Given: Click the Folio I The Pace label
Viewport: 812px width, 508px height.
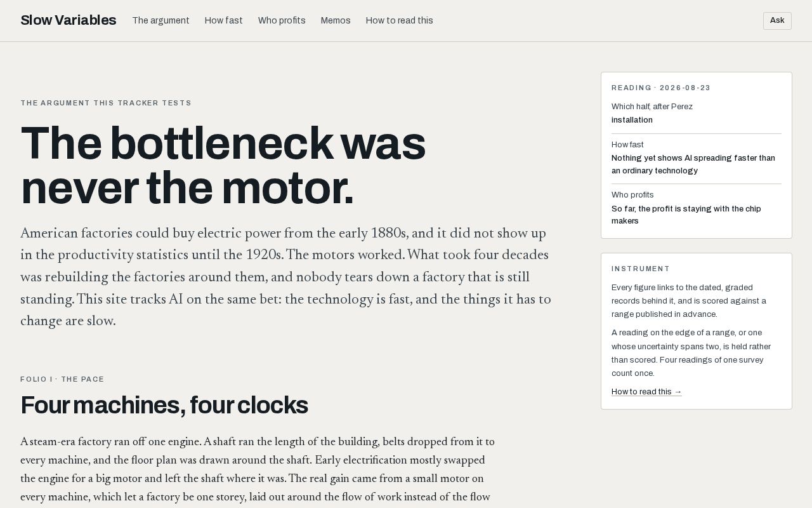Looking at the screenshot, I should tap(62, 379).
